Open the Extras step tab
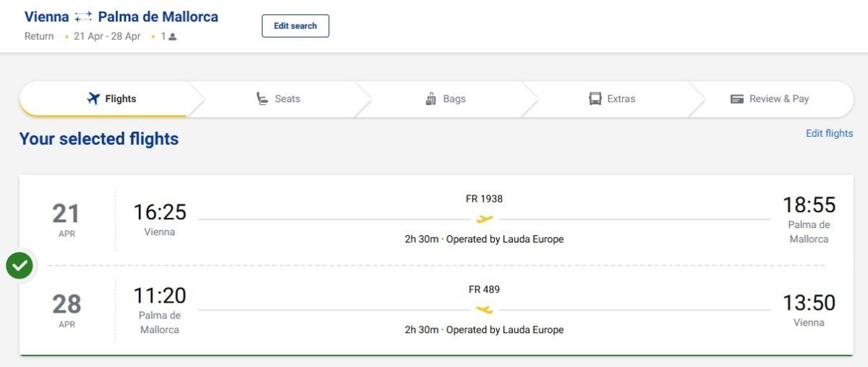 tap(612, 99)
